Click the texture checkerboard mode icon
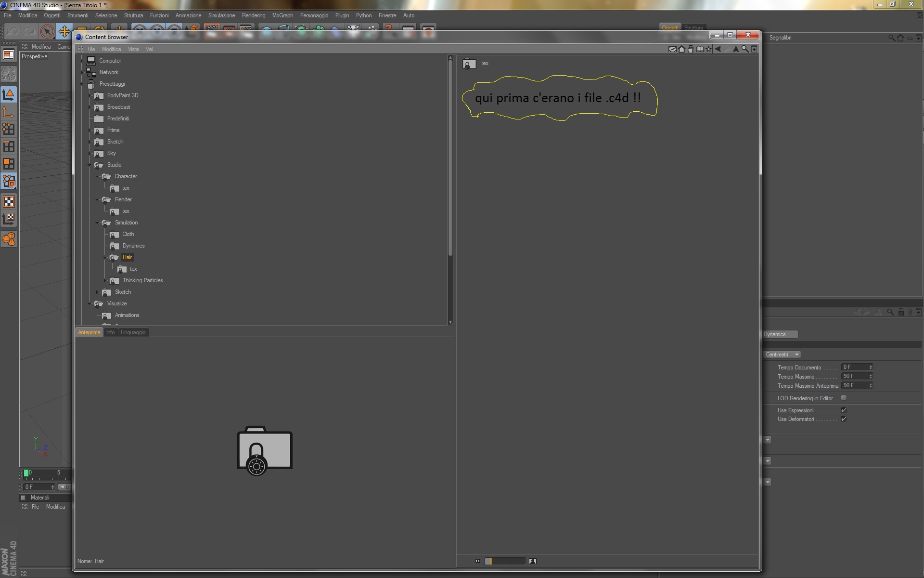The width and height of the screenshot is (924, 578). pyautogui.click(x=9, y=201)
